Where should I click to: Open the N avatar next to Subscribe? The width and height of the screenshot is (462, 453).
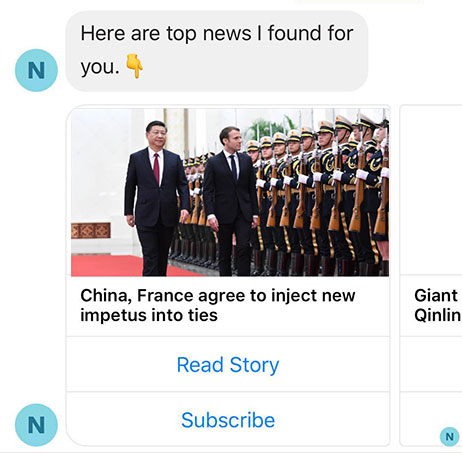coord(36,425)
